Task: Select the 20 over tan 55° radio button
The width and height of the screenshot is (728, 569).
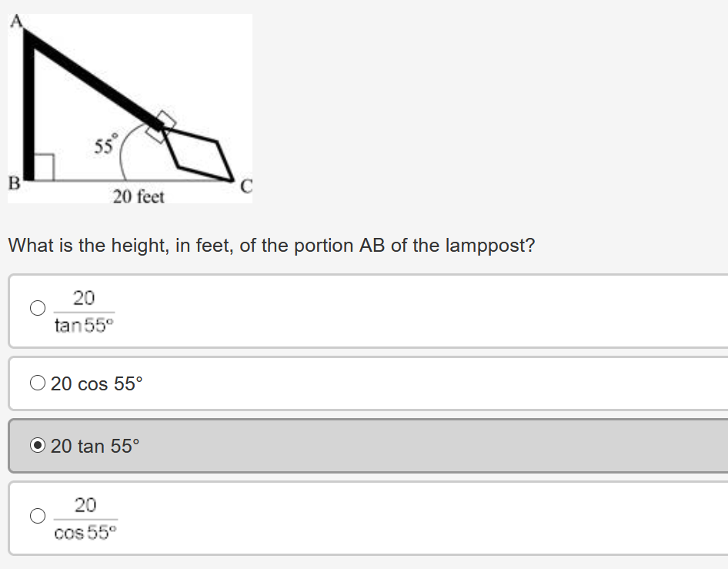Action: (38, 309)
